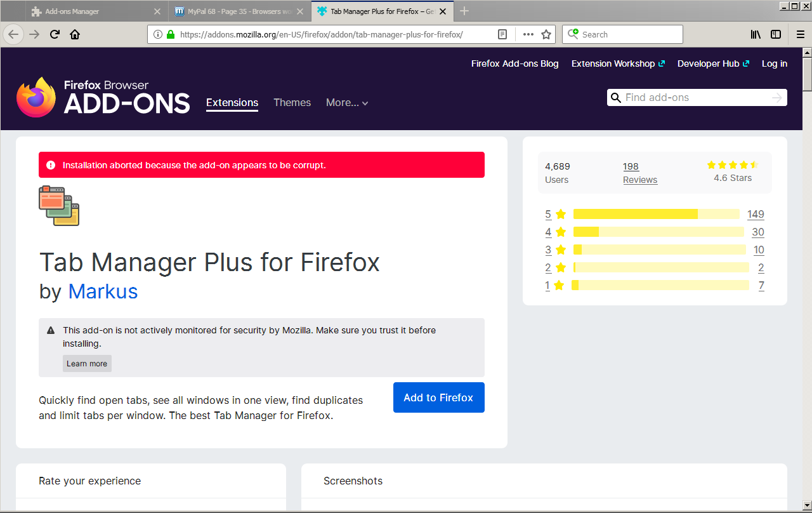Click the corrupt add-on error message

point(261,165)
